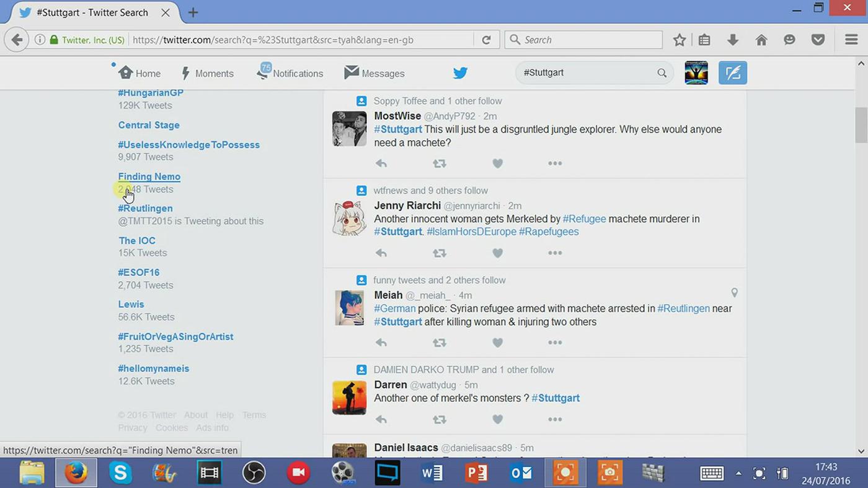Reply to Jenny Riarchi's tweet

tap(381, 253)
